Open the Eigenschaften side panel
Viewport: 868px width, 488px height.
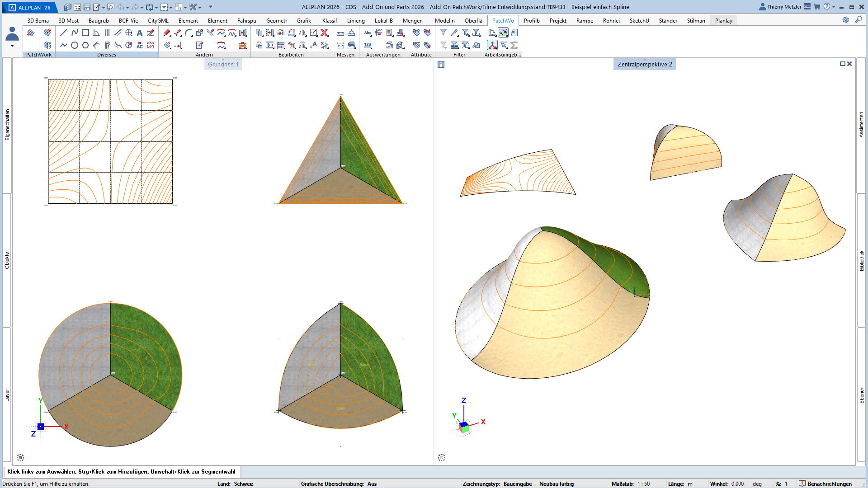(7, 125)
